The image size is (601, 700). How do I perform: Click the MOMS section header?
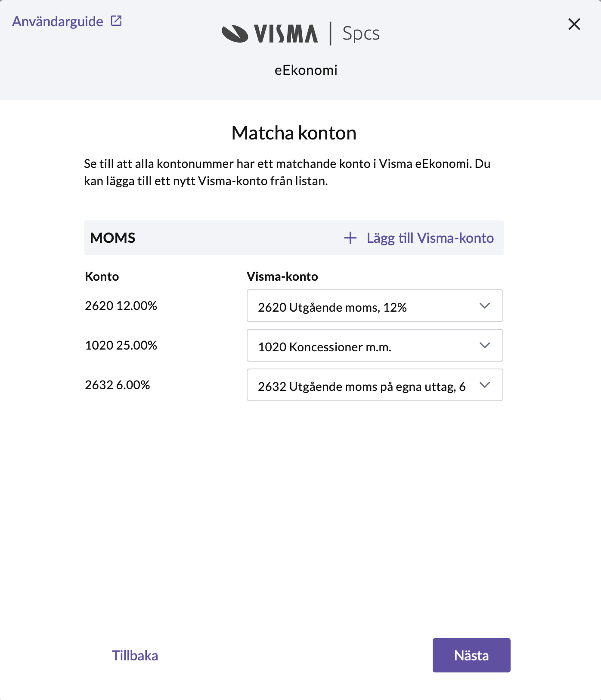point(113,238)
